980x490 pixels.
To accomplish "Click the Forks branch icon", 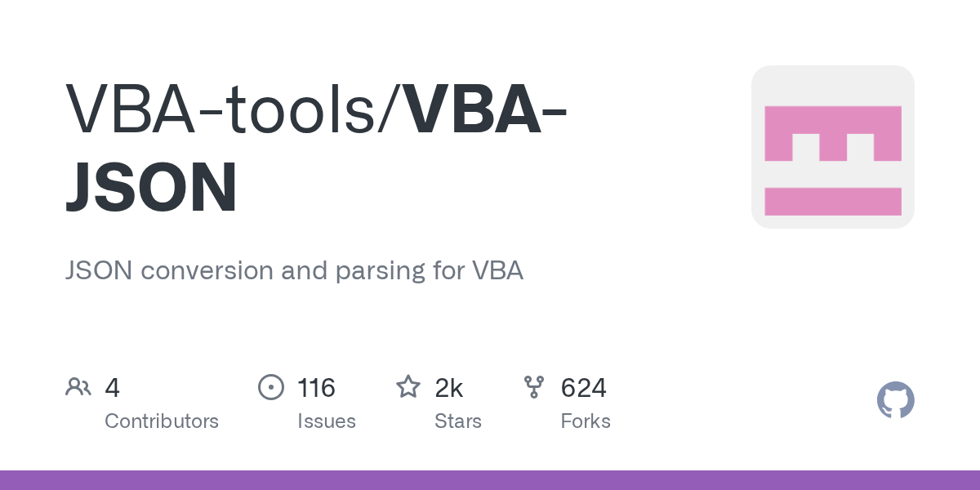I will pos(533,387).
